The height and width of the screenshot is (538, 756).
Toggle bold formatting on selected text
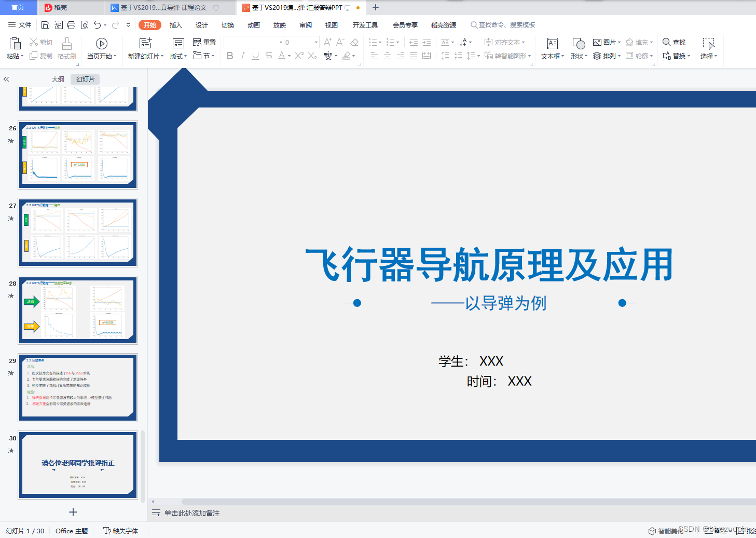[x=230, y=56]
